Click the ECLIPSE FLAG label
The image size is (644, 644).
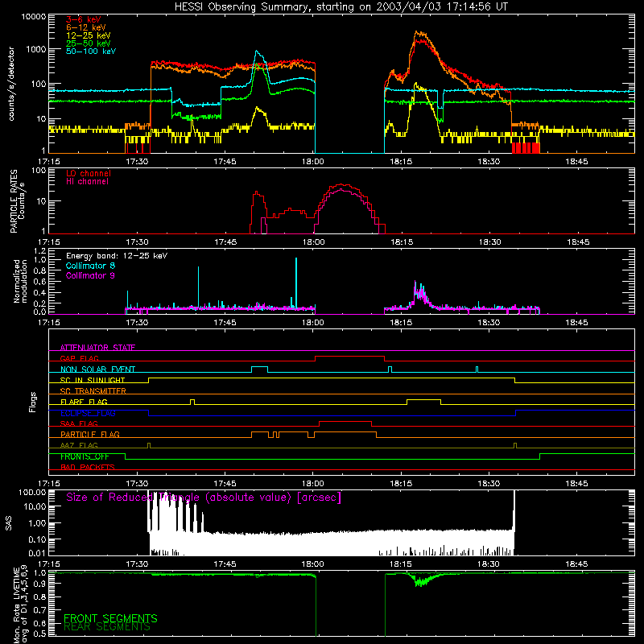(88, 413)
